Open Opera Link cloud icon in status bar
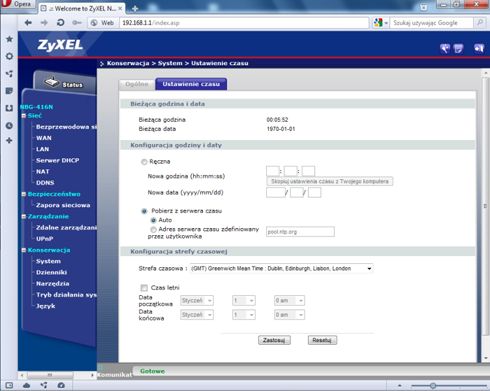The width and height of the screenshot is (490, 391). [26, 385]
